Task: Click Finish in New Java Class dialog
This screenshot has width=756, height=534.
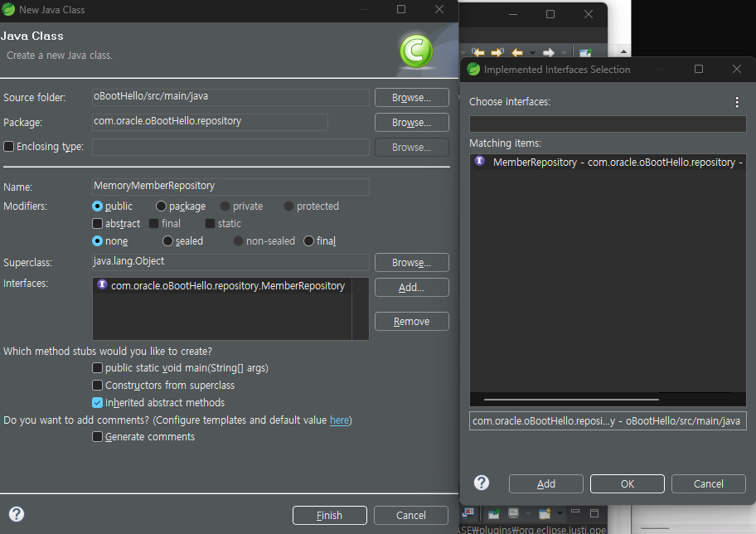Action: [x=329, y=515]
